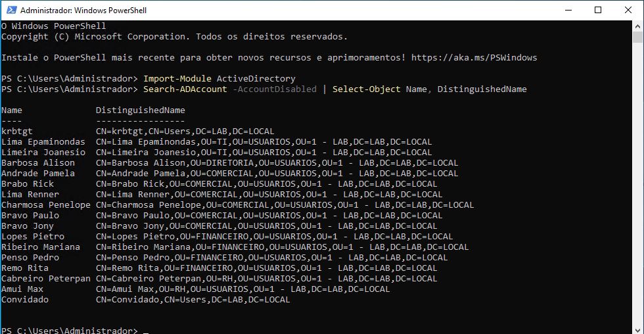Click the Remo Rita name entry

click(x=25, y=268)
